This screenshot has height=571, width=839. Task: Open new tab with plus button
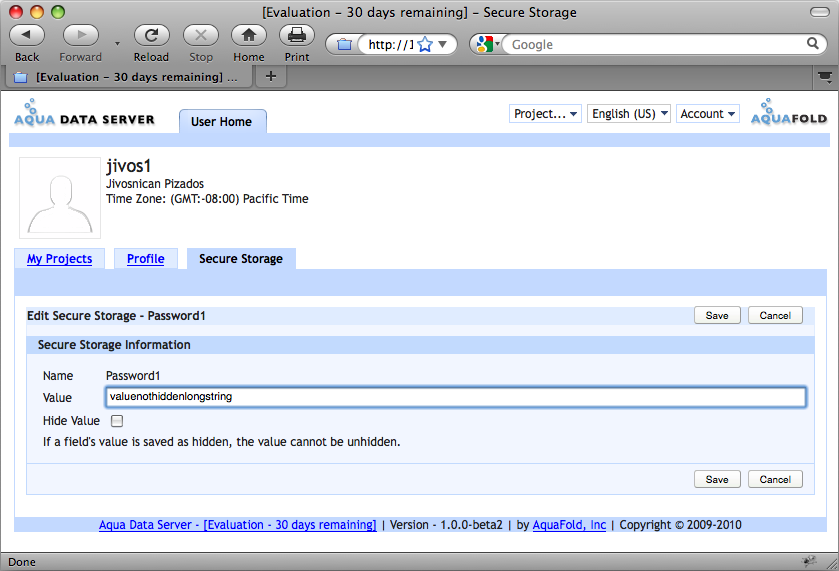[271, 77]
